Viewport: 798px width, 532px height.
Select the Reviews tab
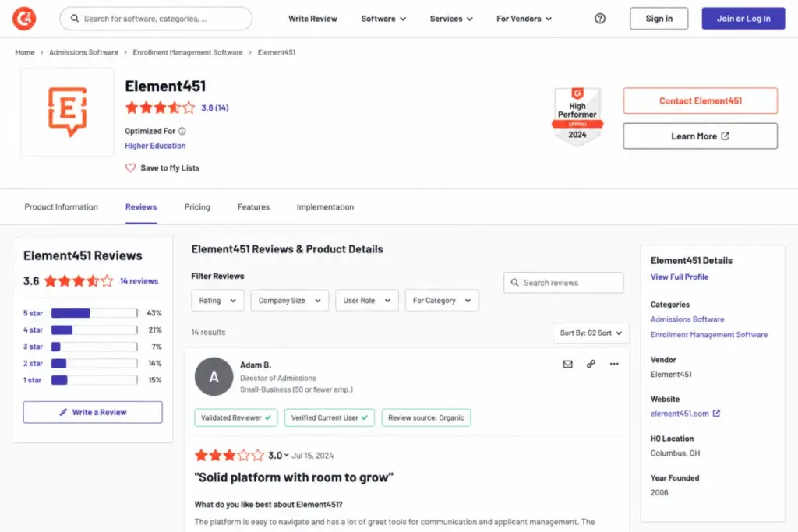141,207
